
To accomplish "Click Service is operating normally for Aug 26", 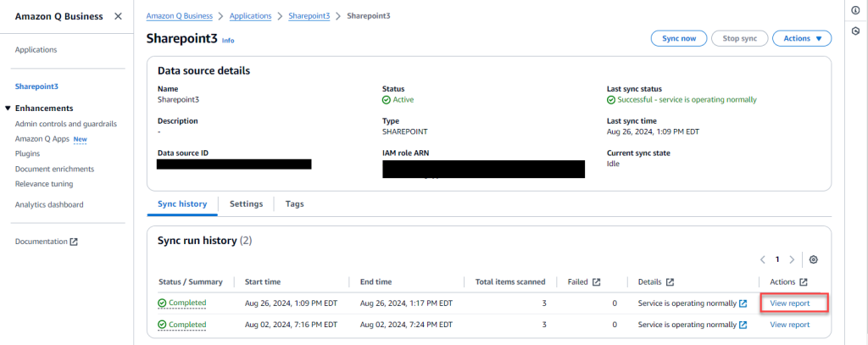I will [x=687, y=303].
